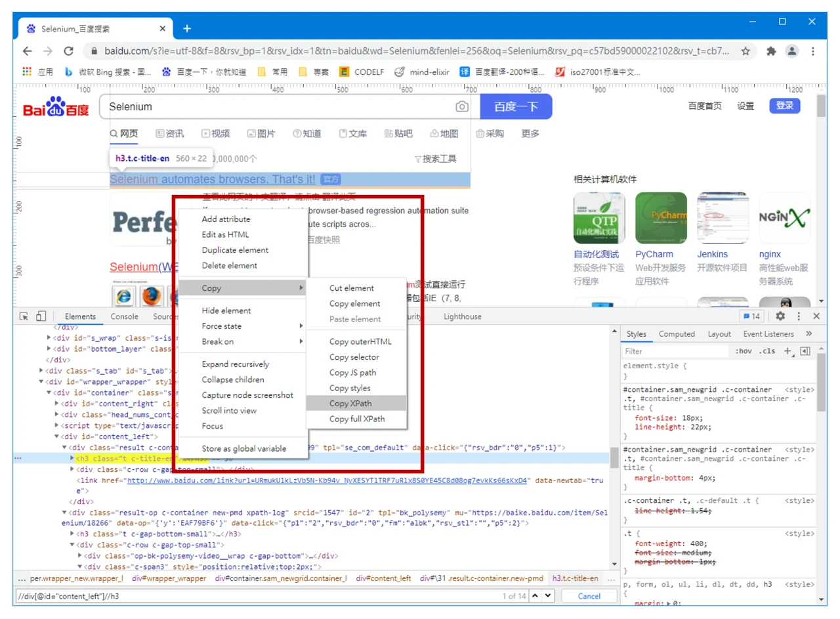Expand the div class="s_tab" node
The image size is (840, 619).
click(41, 371)
